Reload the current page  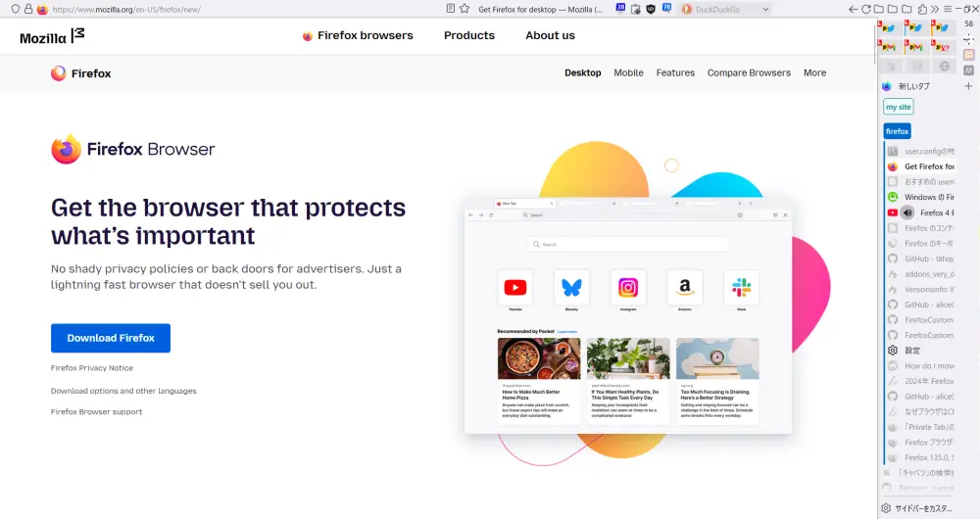pos(865,10)
